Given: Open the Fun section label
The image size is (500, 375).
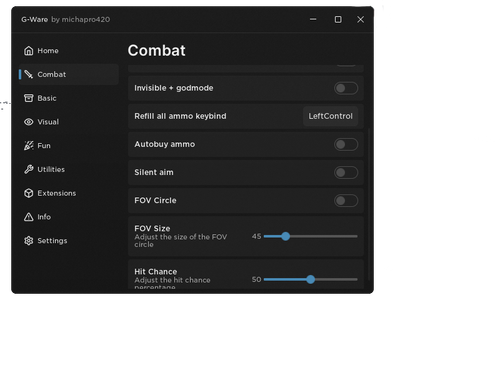Looking at the screenshot, I should pyautogui.click(x=44, y=146).
